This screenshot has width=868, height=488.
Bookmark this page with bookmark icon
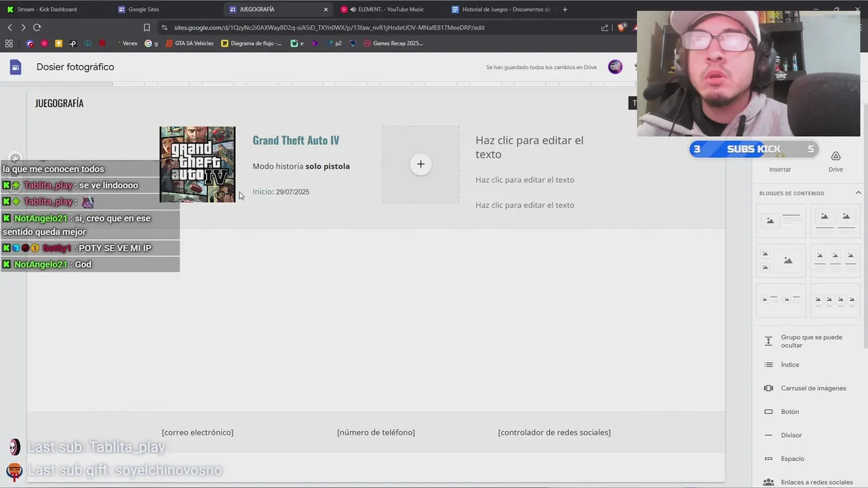coord(146,28)
